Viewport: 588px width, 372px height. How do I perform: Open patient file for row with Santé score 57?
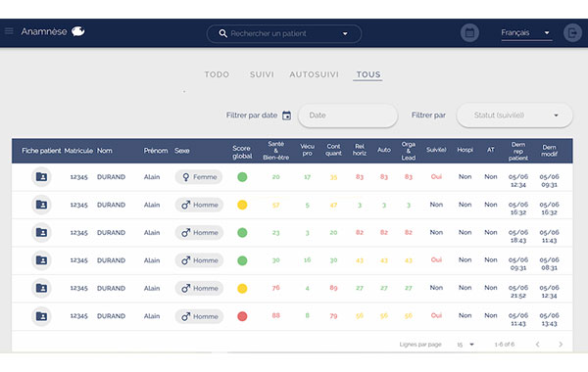[x=41, y=205]
